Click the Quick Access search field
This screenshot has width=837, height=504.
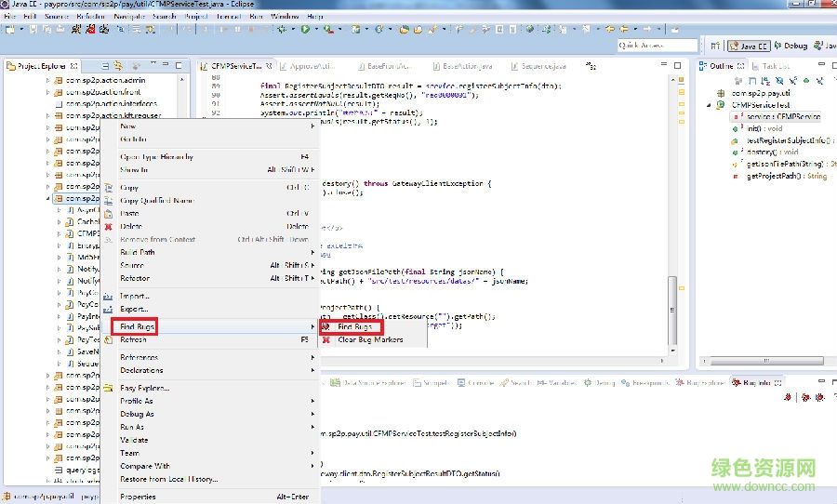pos(657,46)
